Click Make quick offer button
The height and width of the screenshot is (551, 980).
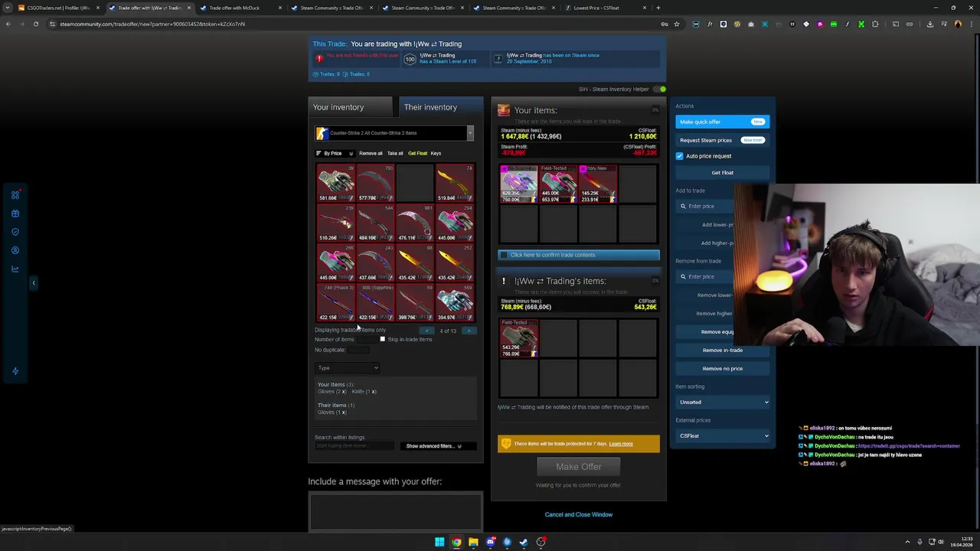pyautogui.click(x=722, y=122)
